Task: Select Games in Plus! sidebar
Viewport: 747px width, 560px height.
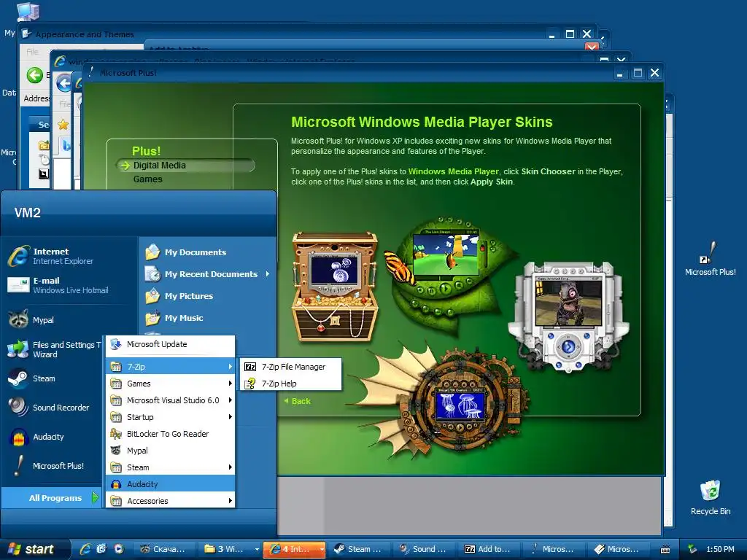Action: [147, 179]
